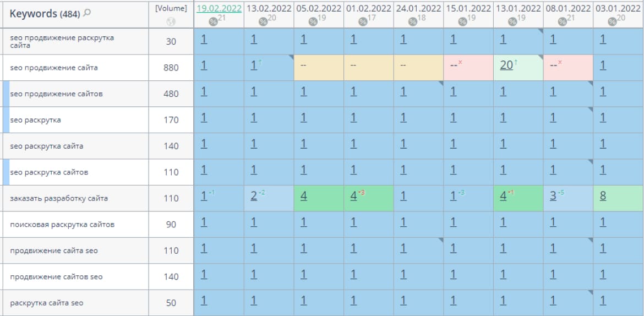Select the 08.01.2022 date column header

click(x=568, y=8)
